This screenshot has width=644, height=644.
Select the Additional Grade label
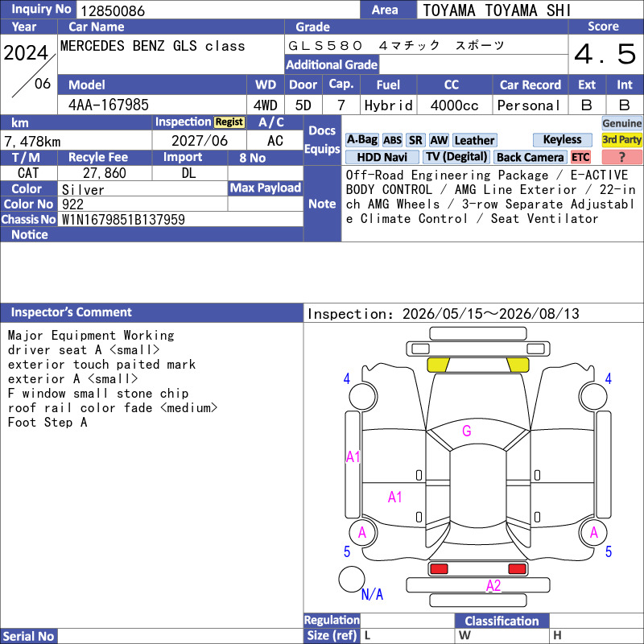click(332, 64)
